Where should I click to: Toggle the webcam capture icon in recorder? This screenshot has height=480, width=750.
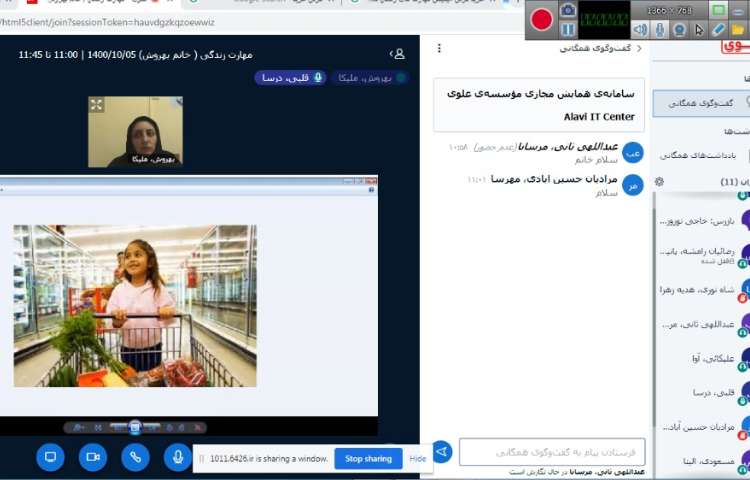tap(679, 30)
